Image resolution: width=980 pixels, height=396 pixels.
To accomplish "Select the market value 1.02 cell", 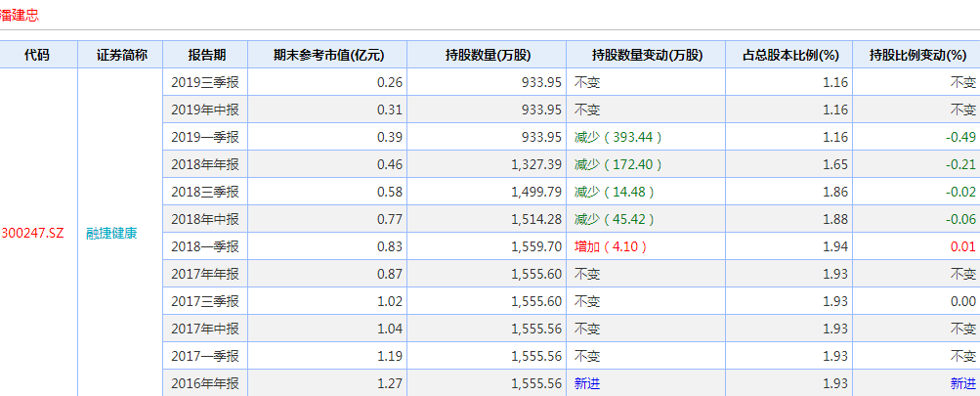I will 327,301.
